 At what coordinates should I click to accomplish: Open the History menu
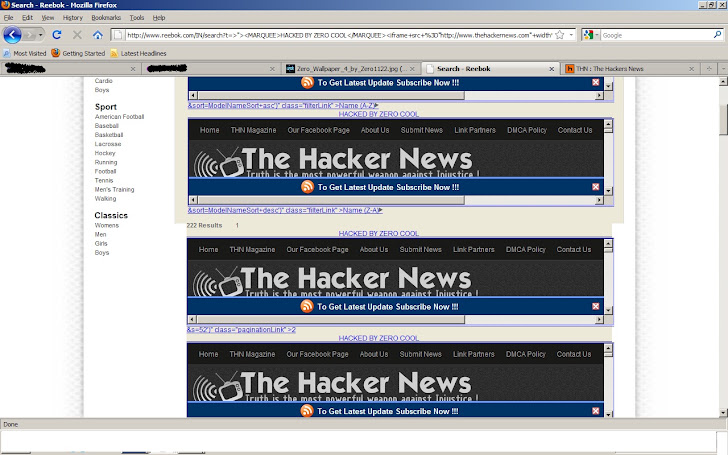[72, 18]
